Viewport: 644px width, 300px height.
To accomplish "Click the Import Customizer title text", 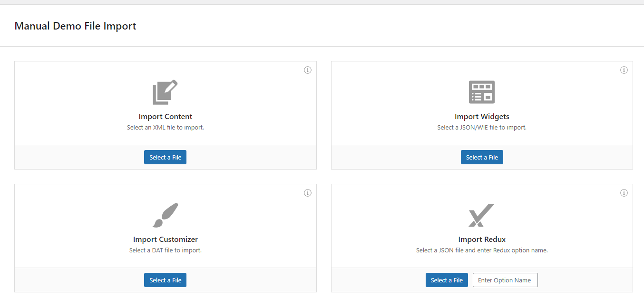I will (x=166, y=240).
